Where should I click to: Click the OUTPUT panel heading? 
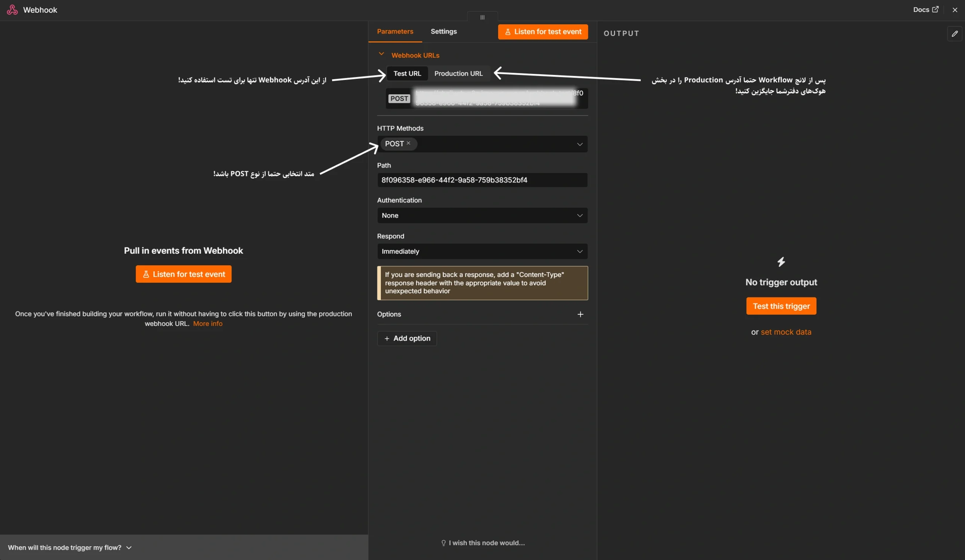[x=621, y=33]
